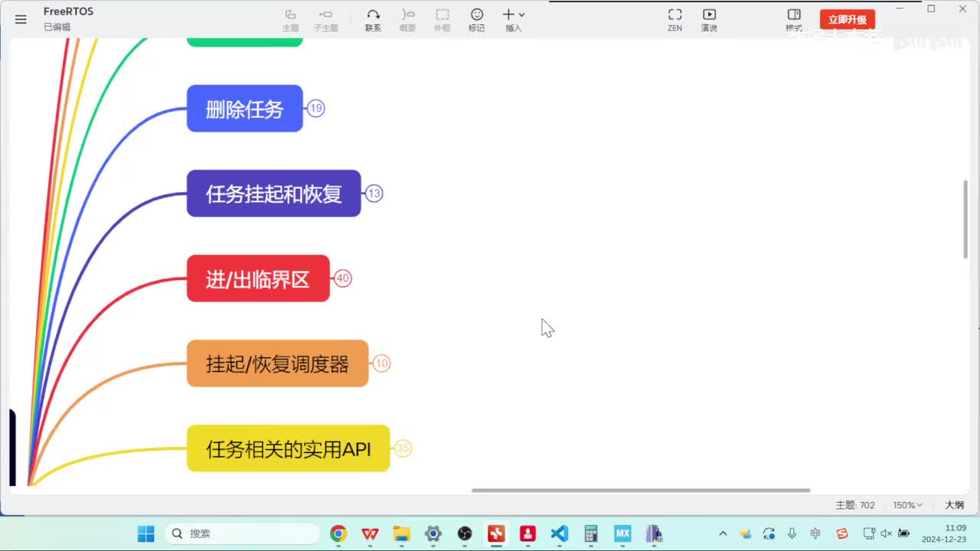
Task: Open the red person app in taskbar
Action: coord(528,533)
